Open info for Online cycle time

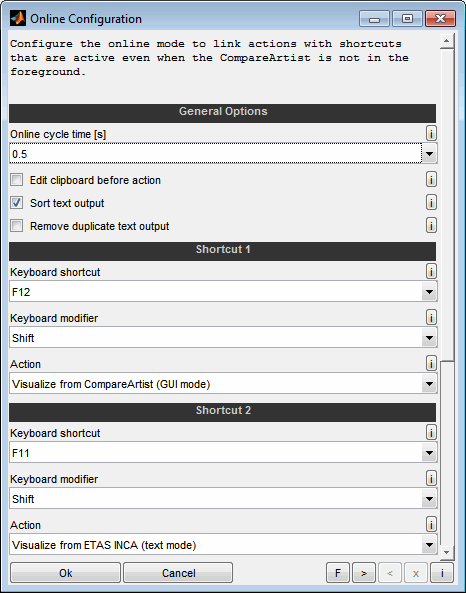(x=431, y=133)
